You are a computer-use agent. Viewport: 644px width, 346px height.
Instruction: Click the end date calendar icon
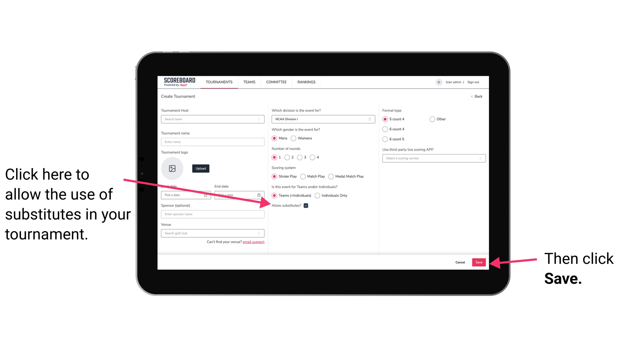tap(260, 195)
